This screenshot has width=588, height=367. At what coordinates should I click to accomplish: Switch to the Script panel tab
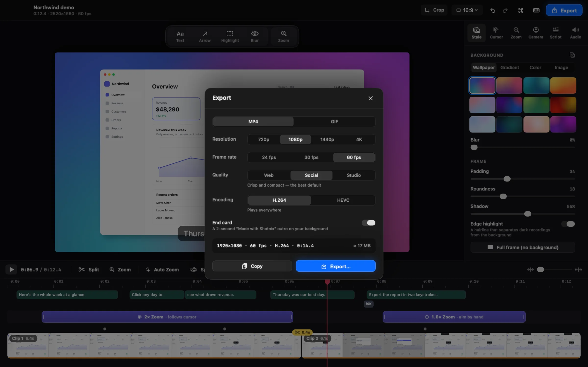[555, 33]
